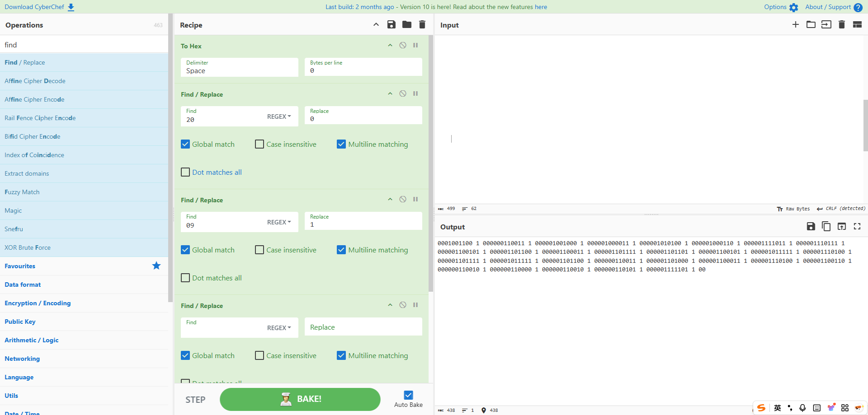Collapse the To Hex operation
868x415 pixels.
tap(390, 46)
